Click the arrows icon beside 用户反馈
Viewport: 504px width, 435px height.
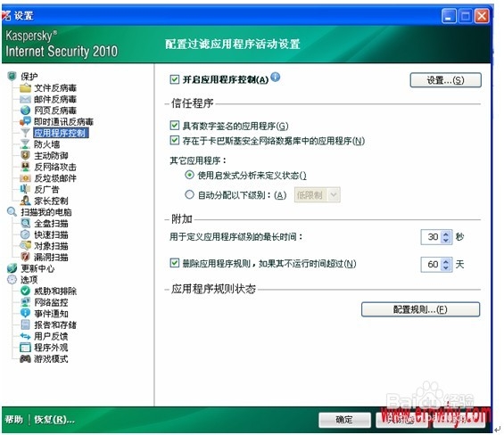pos(25,336)
